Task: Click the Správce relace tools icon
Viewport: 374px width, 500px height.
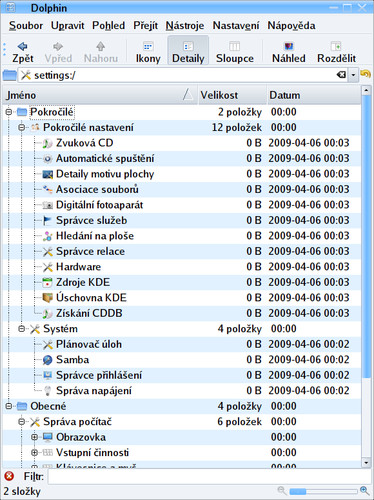Action: (x=48, y=252)
